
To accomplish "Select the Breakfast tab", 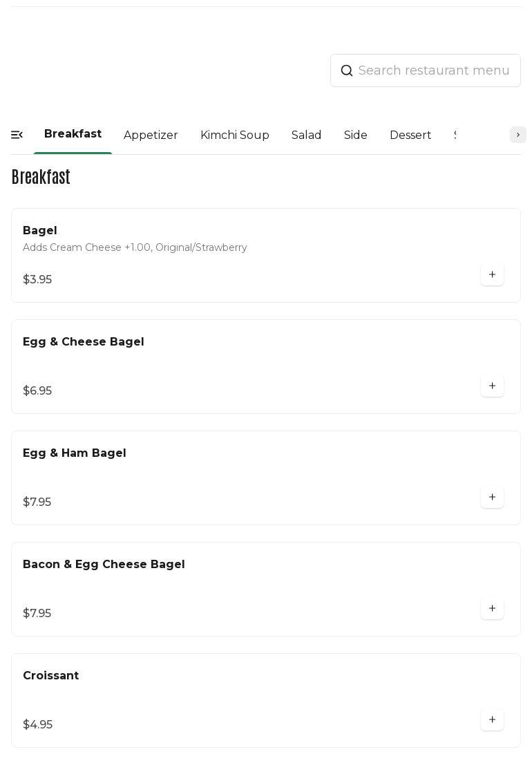I will pos(73,134).
